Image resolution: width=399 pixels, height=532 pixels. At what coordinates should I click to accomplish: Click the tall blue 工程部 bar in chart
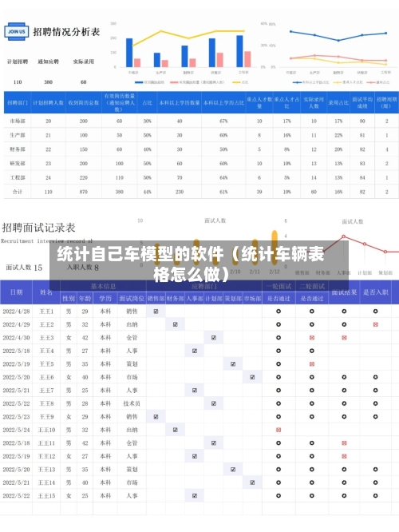point(239,51)
